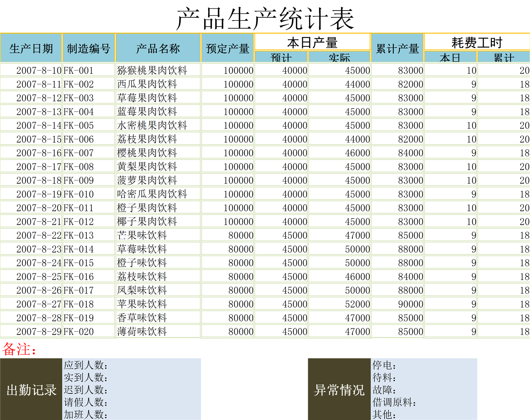Click the 52000 actual output cell

pyautogui.click(x=357, y=304)
